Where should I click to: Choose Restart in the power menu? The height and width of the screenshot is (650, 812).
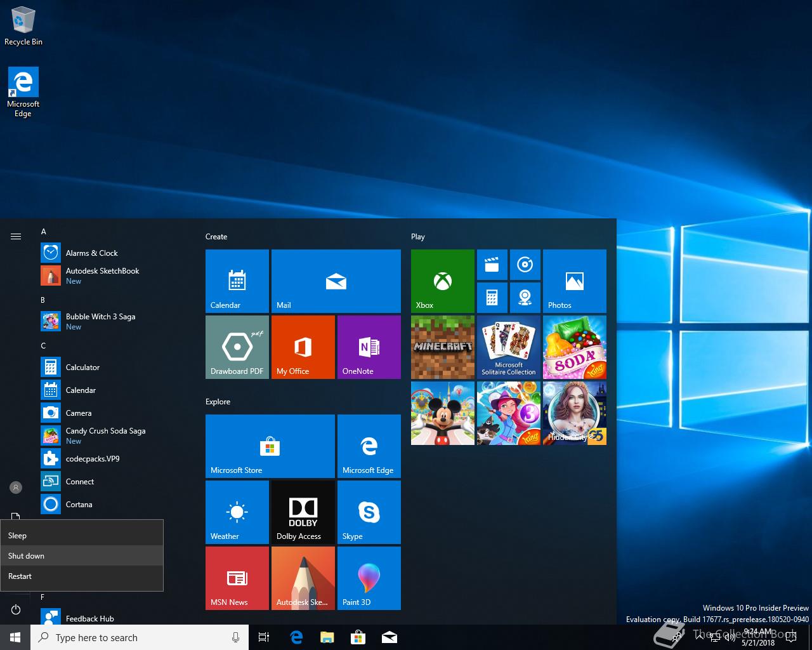pyautogui.click(x=82, y=576)
